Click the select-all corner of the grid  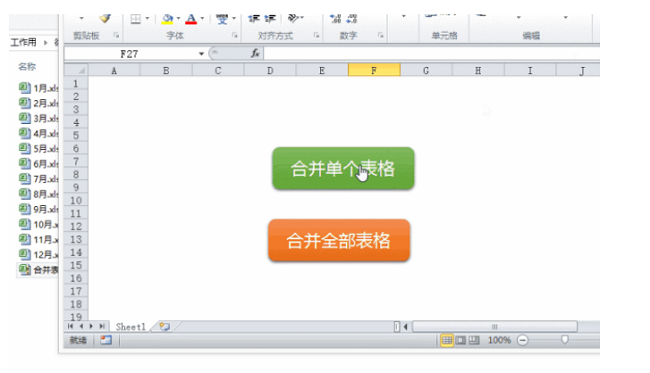tap(76, 70)
